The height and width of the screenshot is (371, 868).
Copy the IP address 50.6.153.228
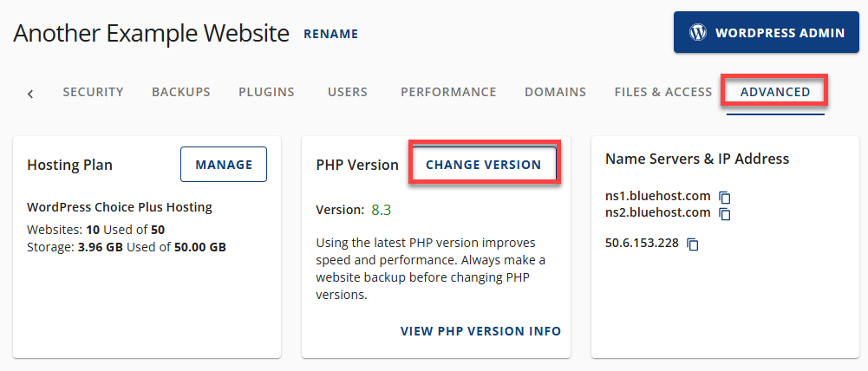click(693, 244)
